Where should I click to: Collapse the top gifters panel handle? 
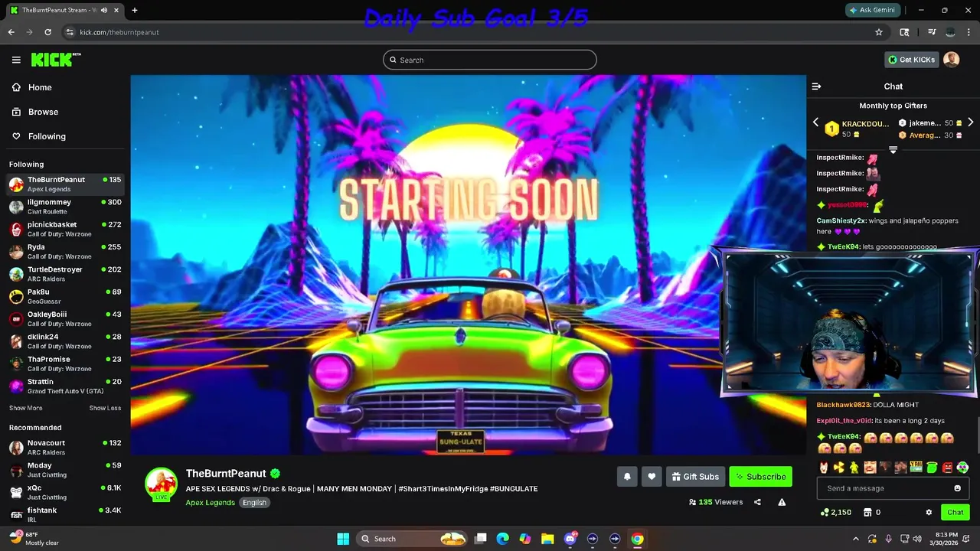click(893, 149)
